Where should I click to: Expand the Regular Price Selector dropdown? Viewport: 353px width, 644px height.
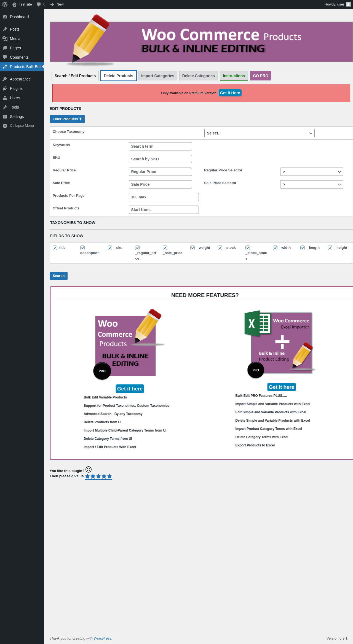[312, 172]
